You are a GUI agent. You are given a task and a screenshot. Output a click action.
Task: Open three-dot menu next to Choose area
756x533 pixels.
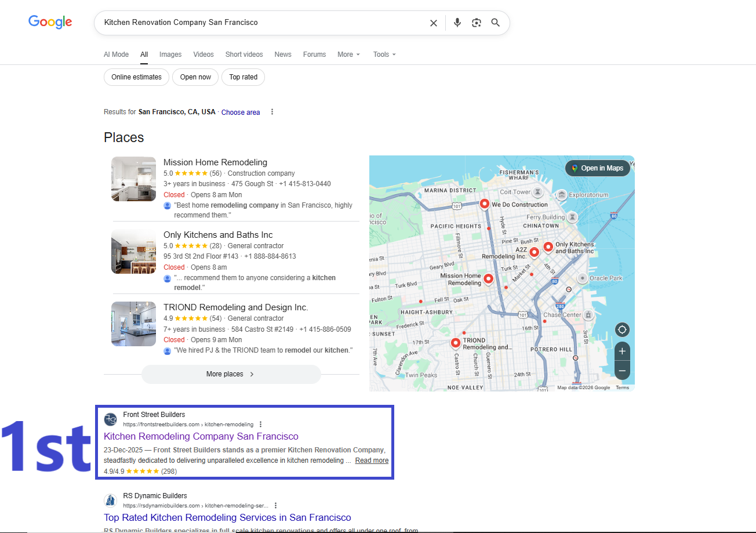[x=272, y=112]
